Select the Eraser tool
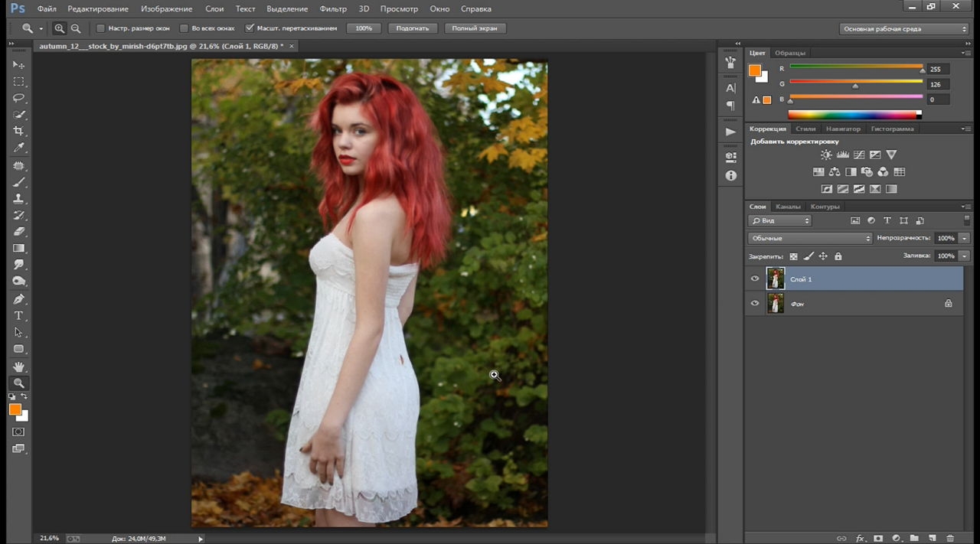980x544 pixels. pyautogui.click(x=19, y=232)
